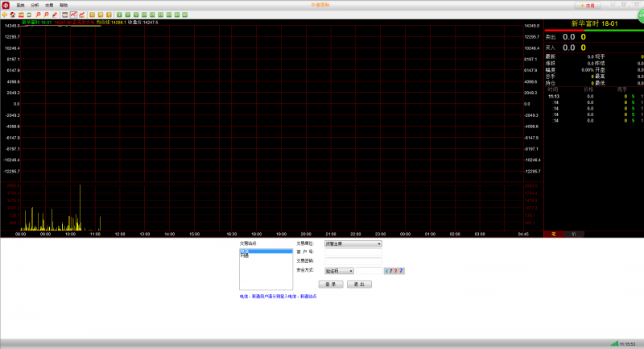Focus the 客户号 account number field
The image size is (644, 349).
pos(353,252)
